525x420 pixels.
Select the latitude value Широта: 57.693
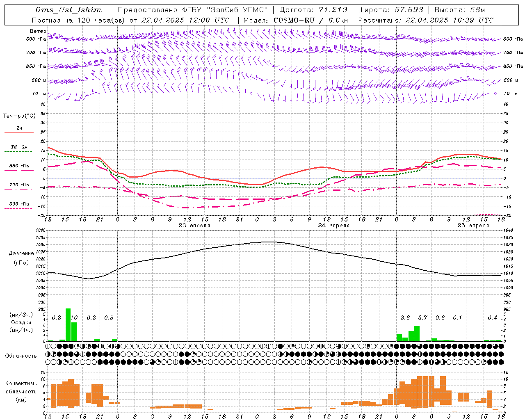[x=391, y=10]
